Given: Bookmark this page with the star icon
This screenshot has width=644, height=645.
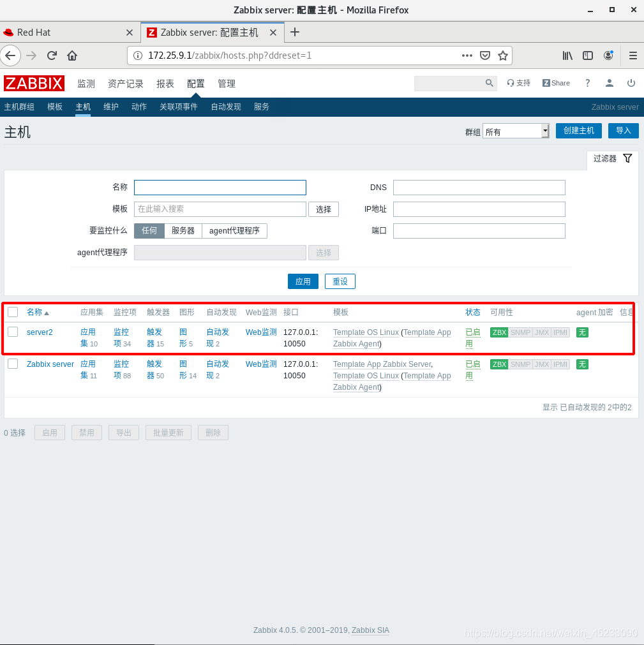Looking at the screenshot, I should tap(503, 56).
